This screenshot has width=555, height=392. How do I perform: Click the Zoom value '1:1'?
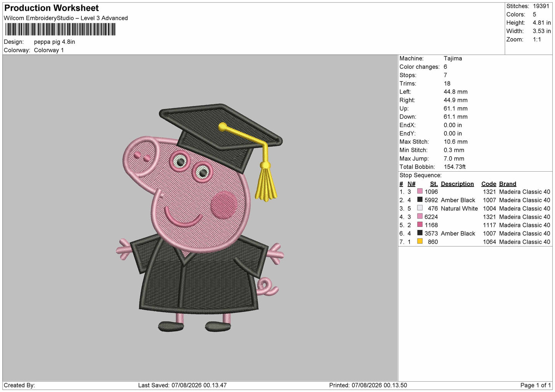tap(537, 40)
